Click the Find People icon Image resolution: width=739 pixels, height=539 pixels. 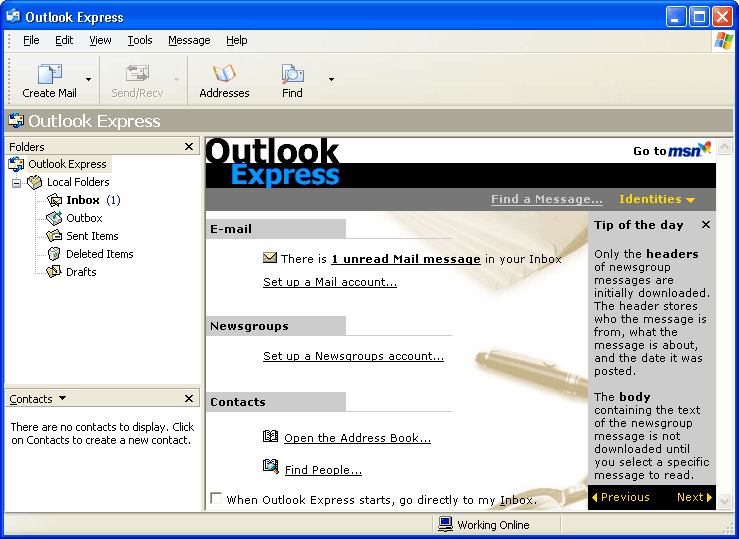click(271, 467)
